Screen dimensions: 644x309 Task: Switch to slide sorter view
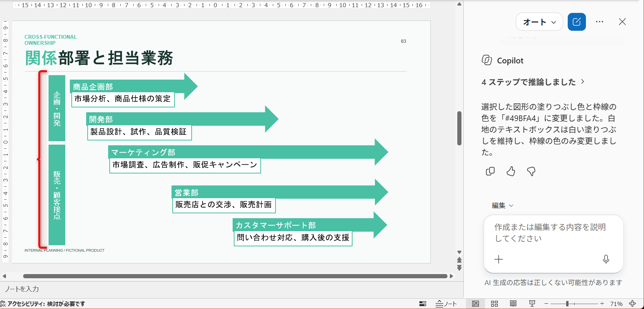(x=494, y=304)
